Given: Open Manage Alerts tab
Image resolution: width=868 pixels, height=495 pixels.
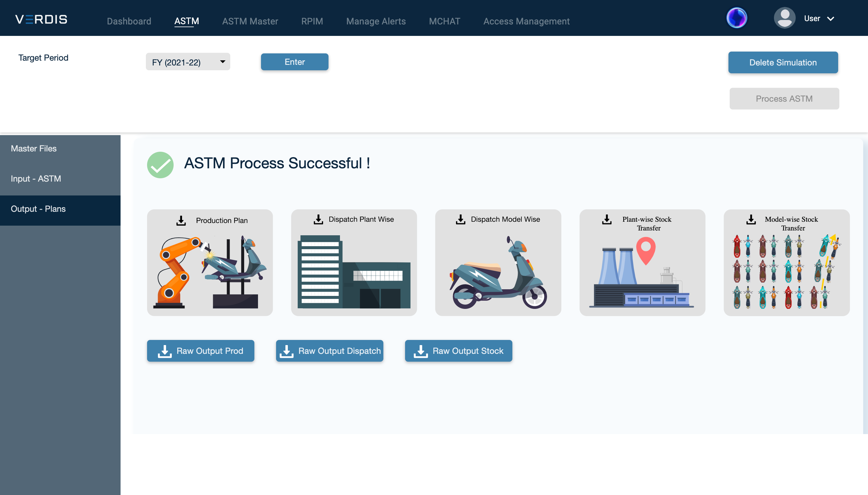Looking at the screenshot, I should [376, 21].
